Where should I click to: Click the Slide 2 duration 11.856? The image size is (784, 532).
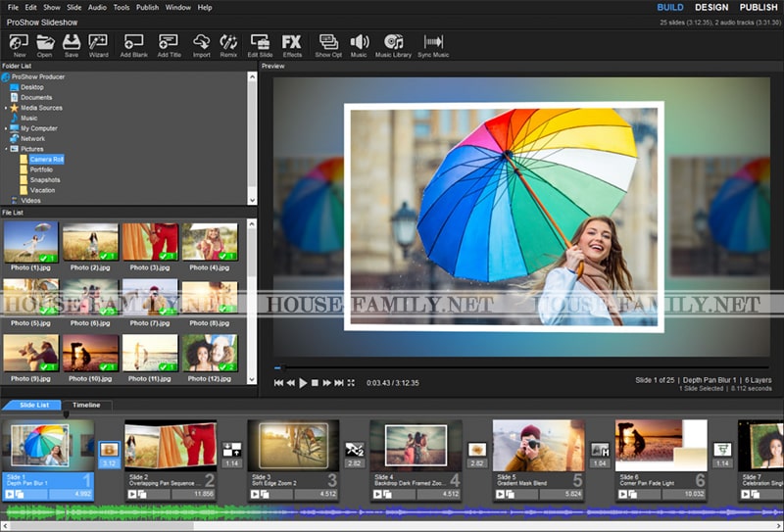193,495
